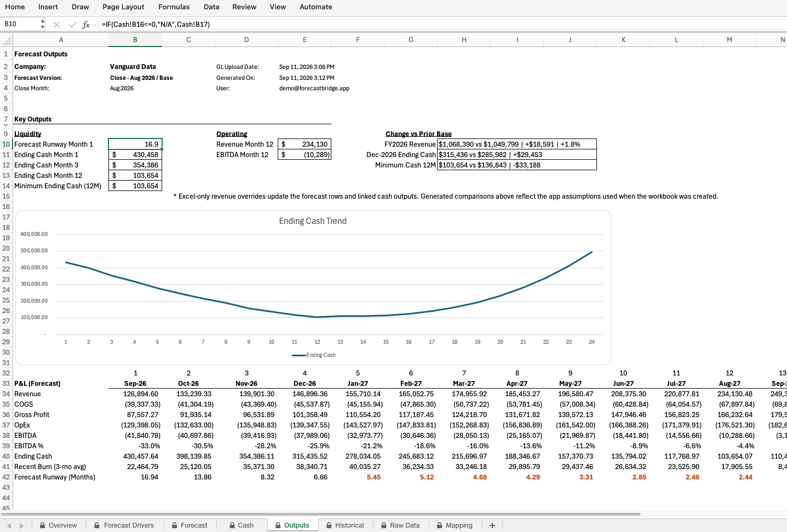
Task: Click the demo@forecastbridge.app user cell
Action: pyautogui.click(x=314, y=88)
